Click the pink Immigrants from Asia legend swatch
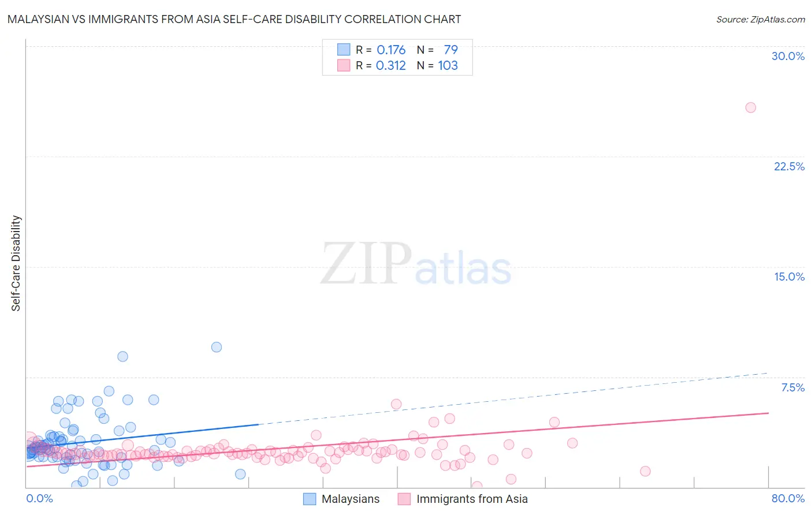Viewport: 812px width, 515px height. coord(404,499)
